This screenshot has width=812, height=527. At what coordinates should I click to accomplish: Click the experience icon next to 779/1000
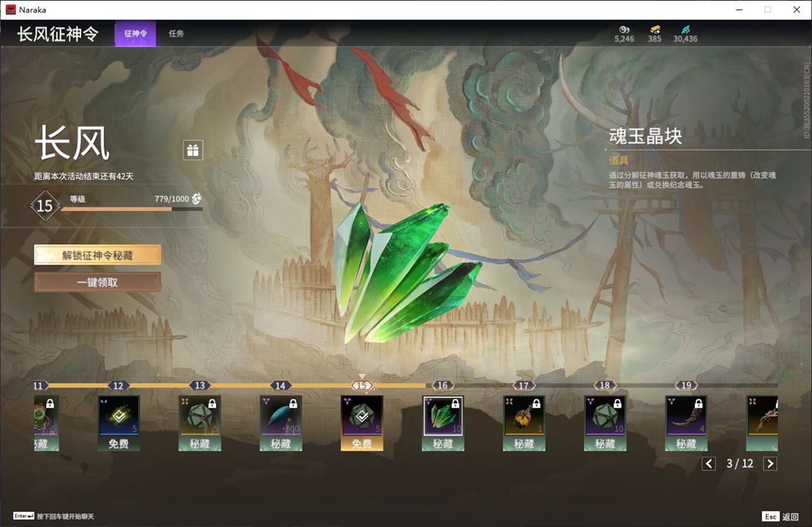click(196, 198)
